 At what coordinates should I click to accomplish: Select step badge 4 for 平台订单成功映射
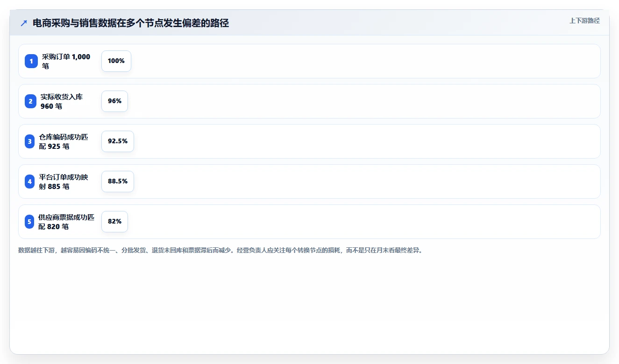(30, 182)
